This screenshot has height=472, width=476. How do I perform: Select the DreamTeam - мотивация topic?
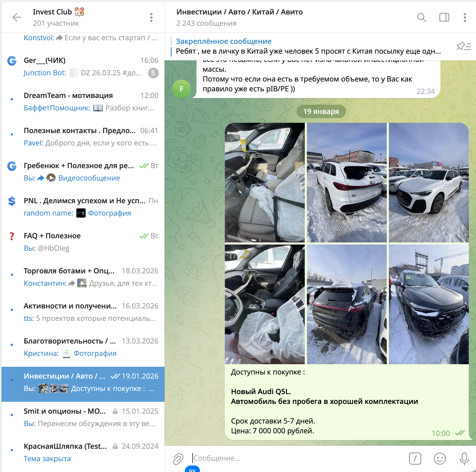tap(83, 102)
